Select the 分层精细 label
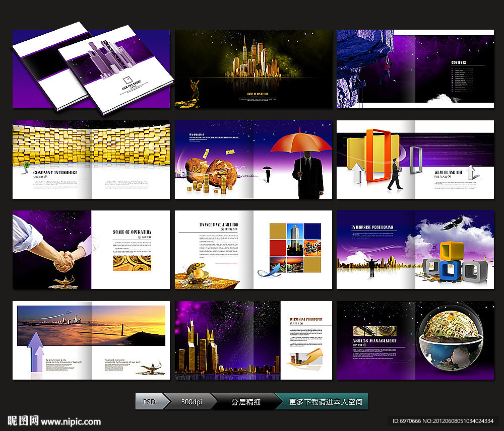504x431 pixels. pyautogui.click(x=245, y=402)
